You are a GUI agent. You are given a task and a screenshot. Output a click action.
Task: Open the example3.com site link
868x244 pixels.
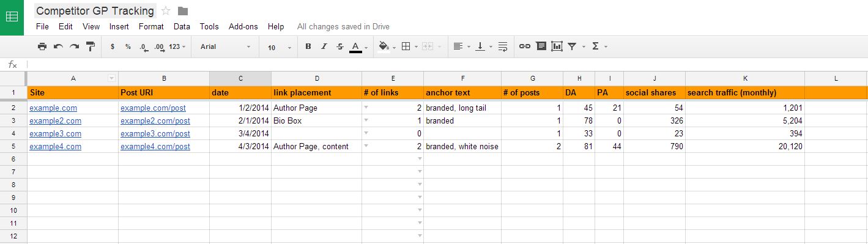[55, 134]
